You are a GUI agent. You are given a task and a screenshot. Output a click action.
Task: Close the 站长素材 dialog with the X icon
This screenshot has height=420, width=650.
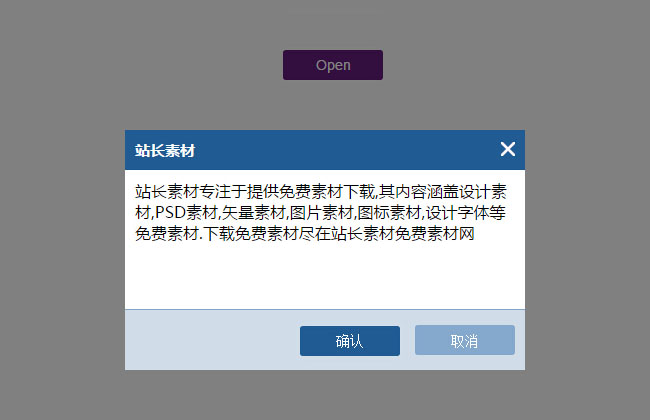[507, 149]
